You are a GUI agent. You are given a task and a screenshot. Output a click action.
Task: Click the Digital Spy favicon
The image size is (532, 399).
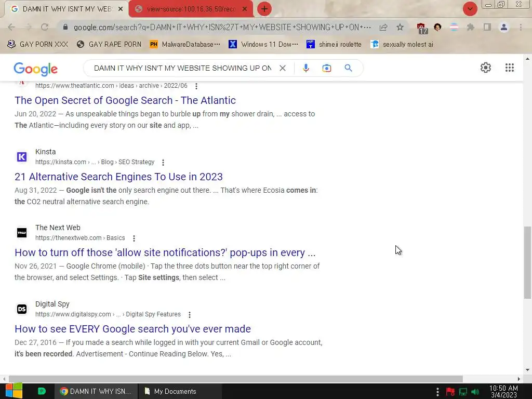click(22, 309)
